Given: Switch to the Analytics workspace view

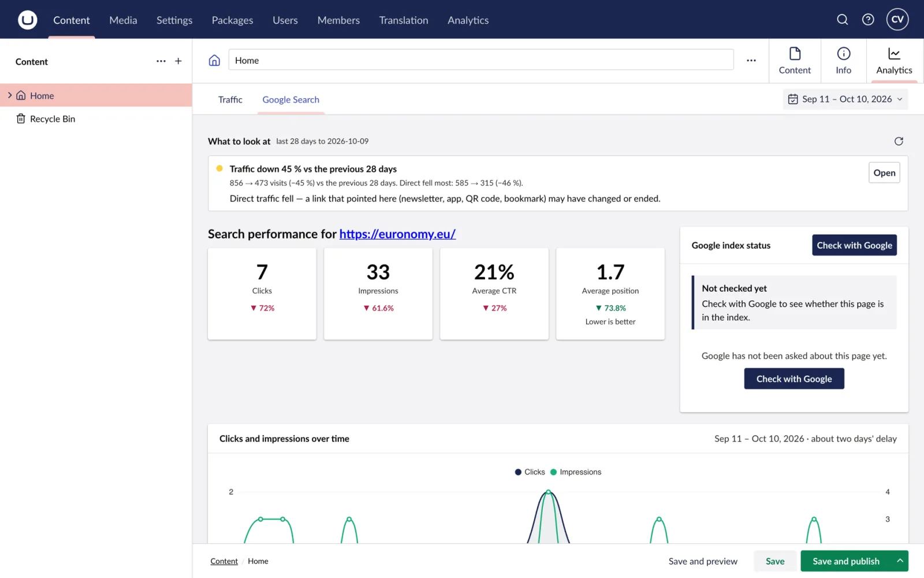Looking at the screenshot, I should click(894, 61).
